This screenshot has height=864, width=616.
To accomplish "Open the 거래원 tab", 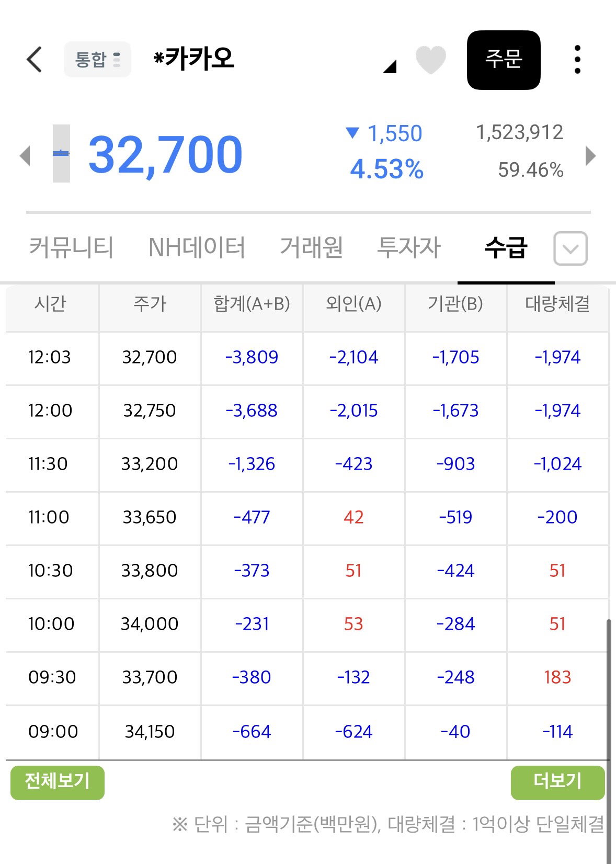I will (312, 247).
